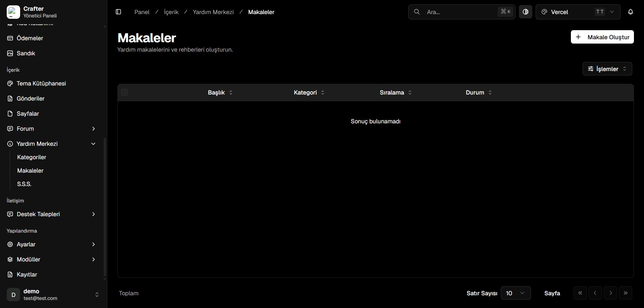Expand the Destek Talepleri chevron

click(94, 214)
